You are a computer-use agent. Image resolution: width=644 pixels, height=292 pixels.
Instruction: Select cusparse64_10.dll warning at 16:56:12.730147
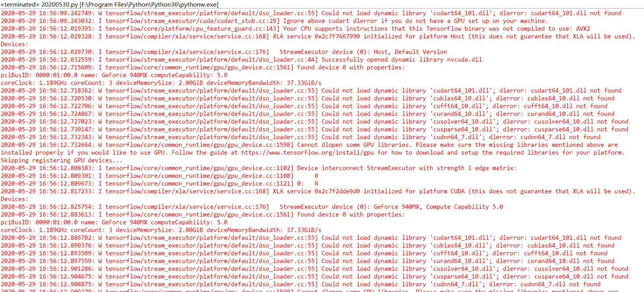[315, 129]
